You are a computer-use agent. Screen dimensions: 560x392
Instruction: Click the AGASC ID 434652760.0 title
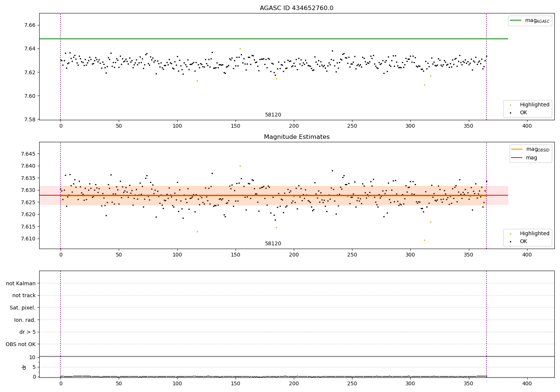tap(297, 8)
